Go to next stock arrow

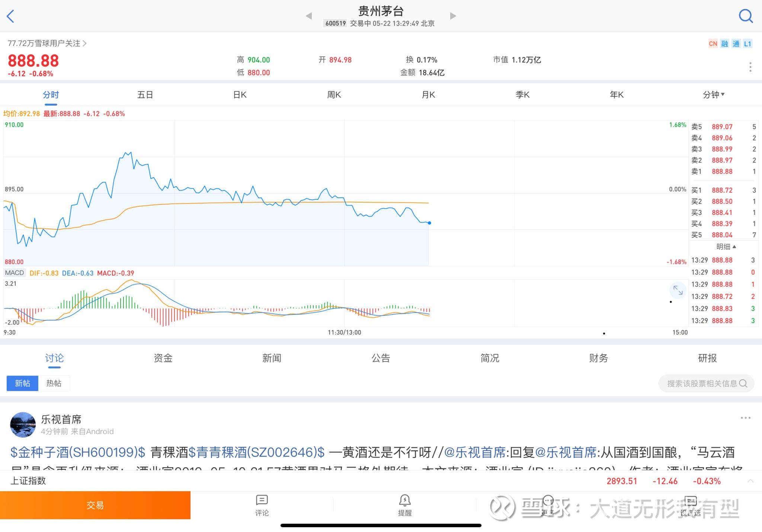[x=453, y=16]
